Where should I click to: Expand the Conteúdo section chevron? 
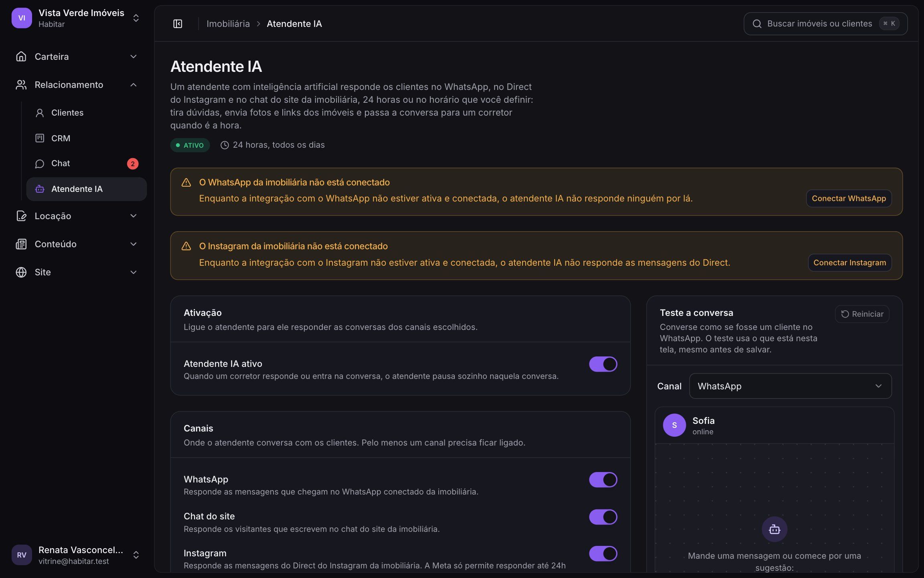134,244
